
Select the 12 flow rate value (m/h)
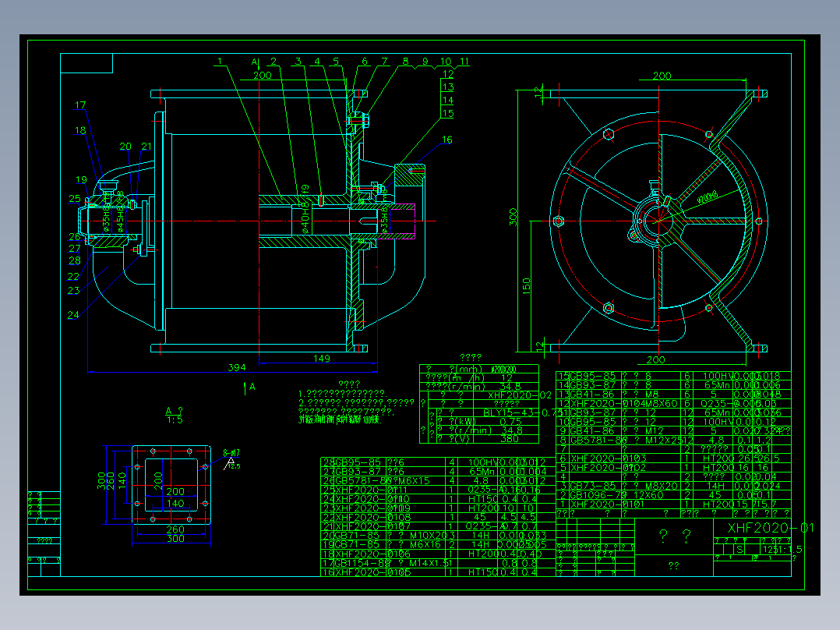pos(506,377)
